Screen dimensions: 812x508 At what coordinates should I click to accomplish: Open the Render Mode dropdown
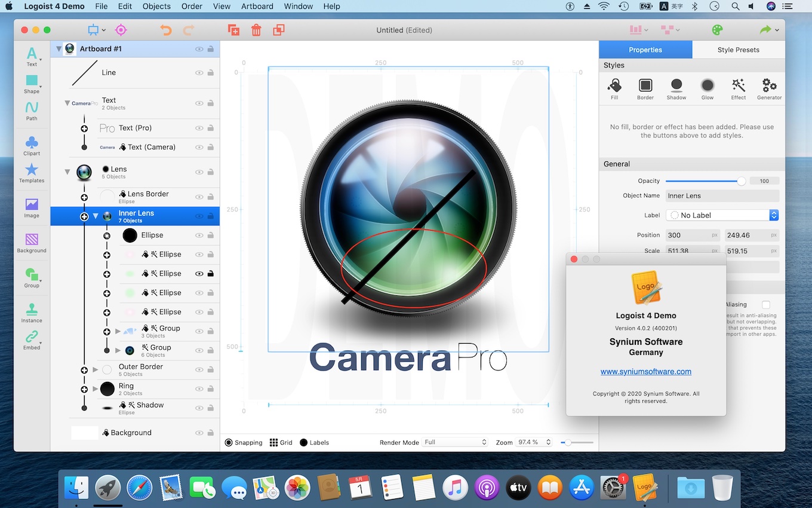click(456, 442)
